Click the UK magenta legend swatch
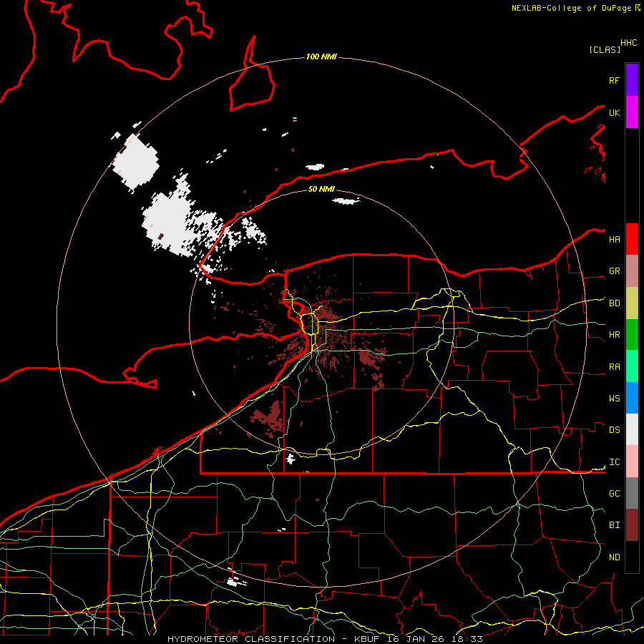644x644 pixels. point(632,112)
